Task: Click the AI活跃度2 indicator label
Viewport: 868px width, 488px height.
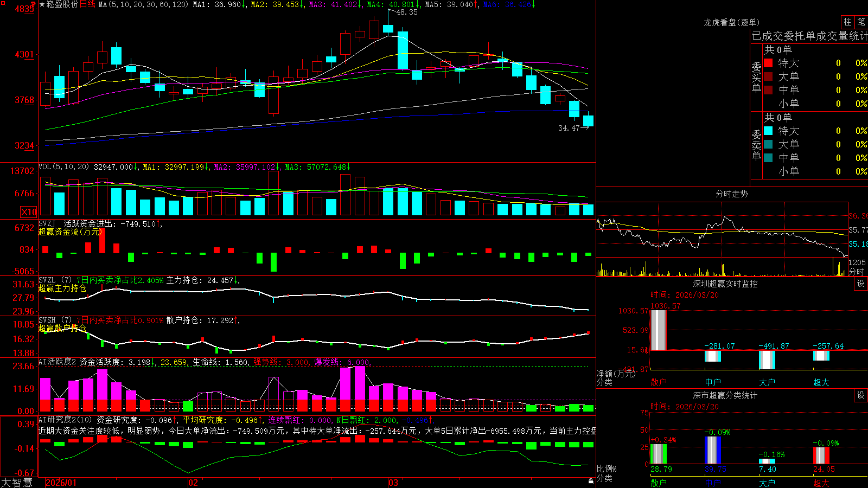Action: [58, 362]
